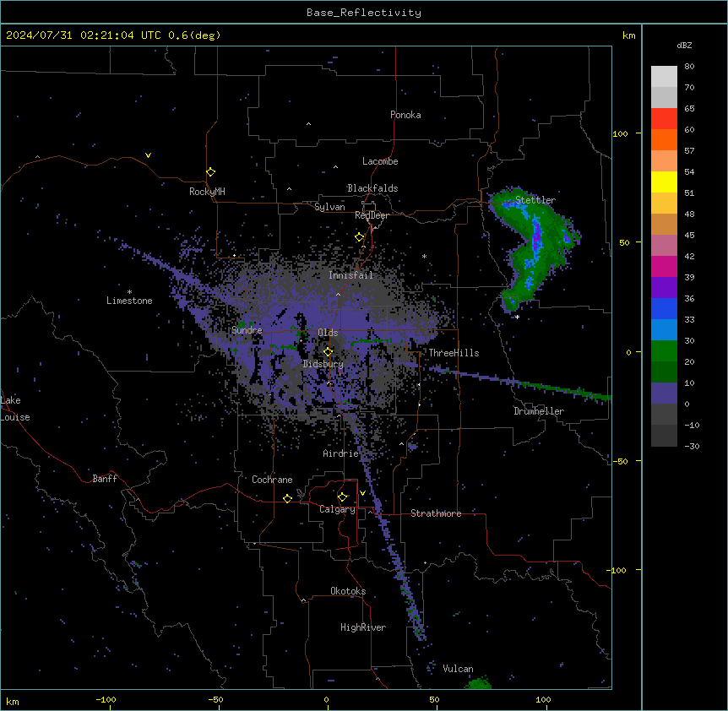The height and width of the screenshot is (711, 728).
Task: Click the green echo blob west of Vulcan axis
Action: [479, 682]
